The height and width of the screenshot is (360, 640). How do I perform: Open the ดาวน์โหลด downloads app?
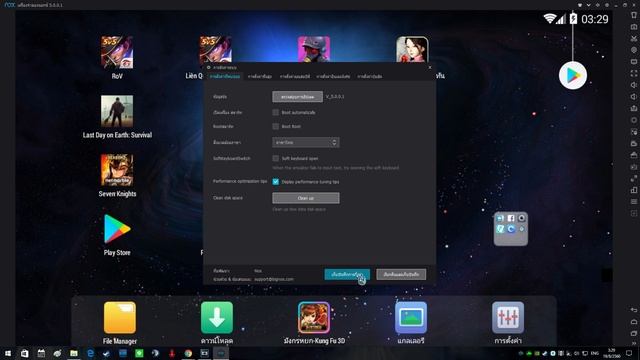pos(217,318)
